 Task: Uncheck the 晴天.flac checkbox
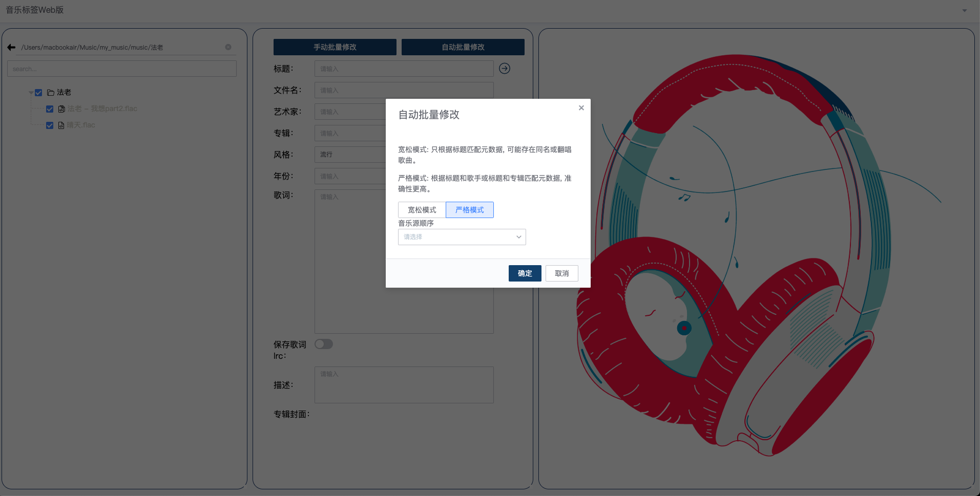[x=50, y=125]
